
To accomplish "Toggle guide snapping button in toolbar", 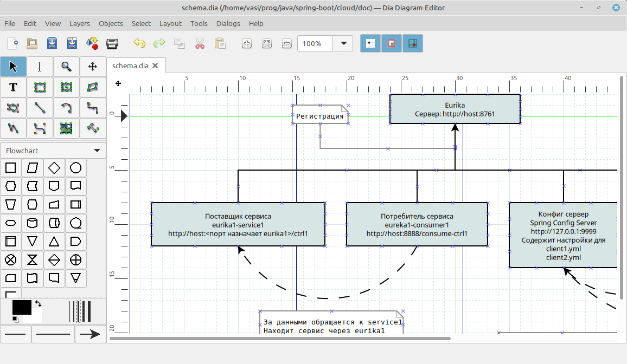I will point(413,43).
